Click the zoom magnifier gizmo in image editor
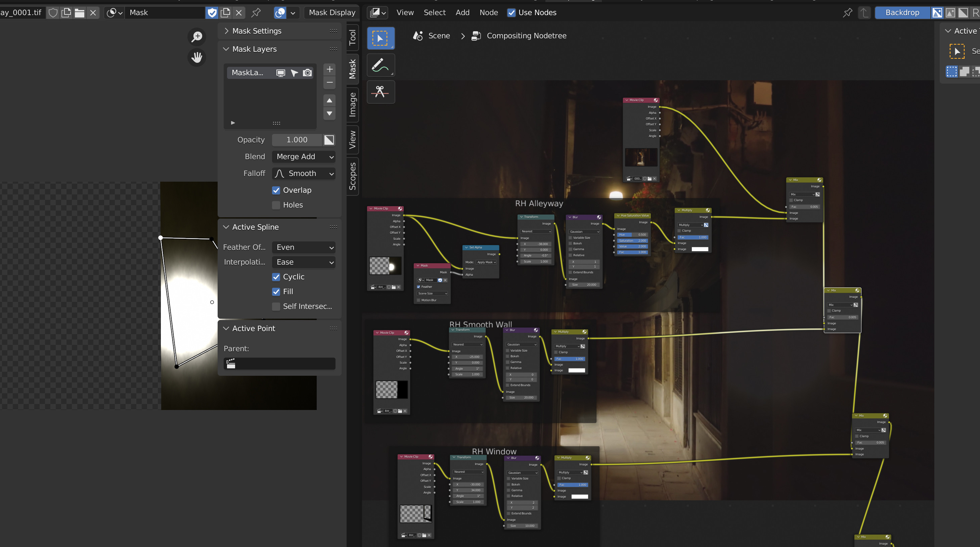 pyautogui.click(x=197, y=37)
